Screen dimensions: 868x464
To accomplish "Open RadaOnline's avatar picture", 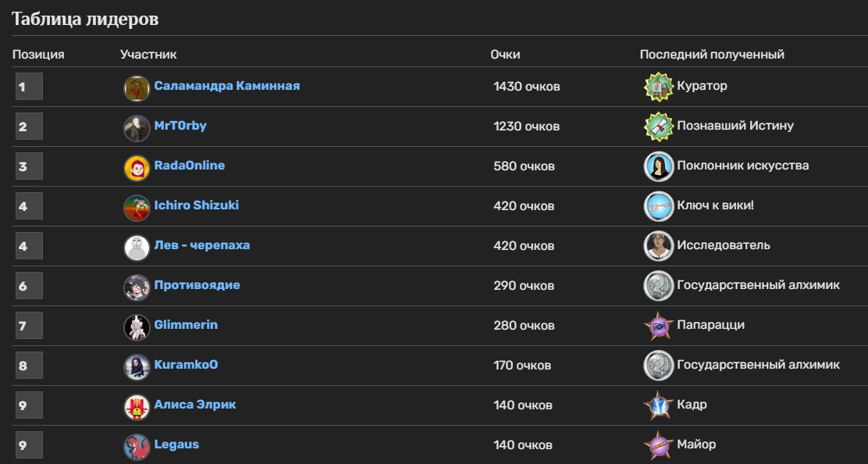I will click(x=137, y=168).
